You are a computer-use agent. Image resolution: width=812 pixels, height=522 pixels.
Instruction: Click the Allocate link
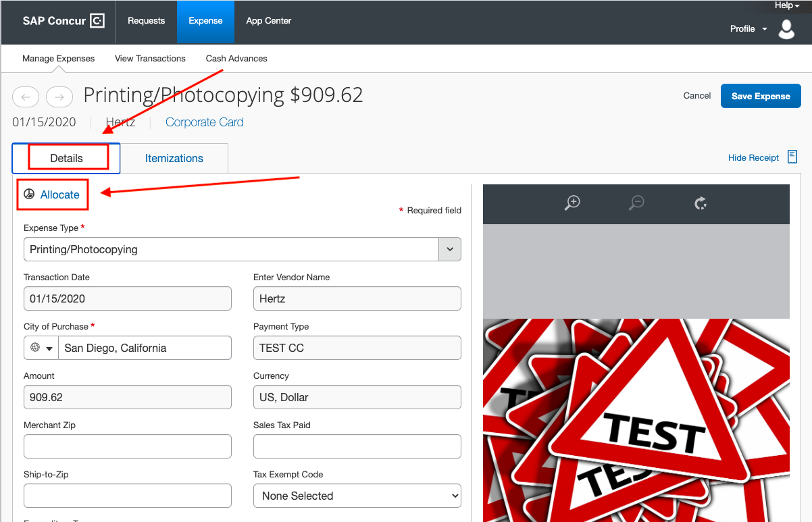coord(60,194)
